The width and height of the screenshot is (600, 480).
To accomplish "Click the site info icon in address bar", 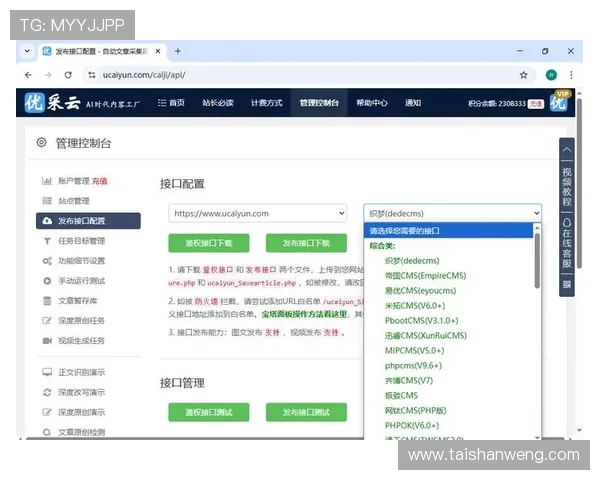I will pyautogui.click(x=92, y=75).
